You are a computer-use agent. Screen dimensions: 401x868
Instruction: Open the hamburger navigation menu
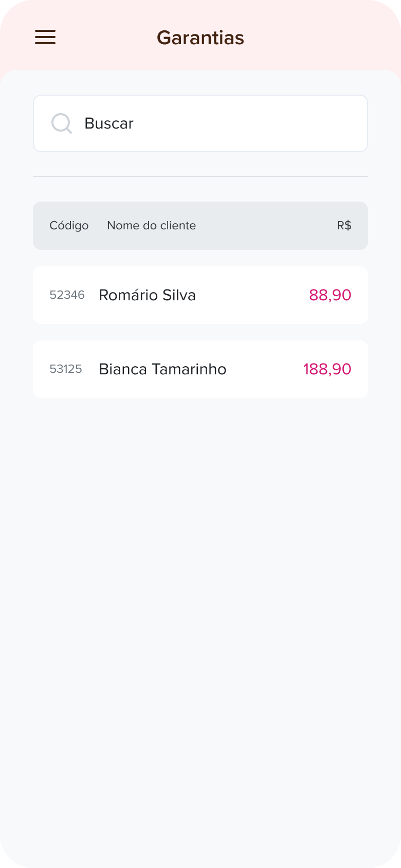pyautogui.click(x=45, y=37)
